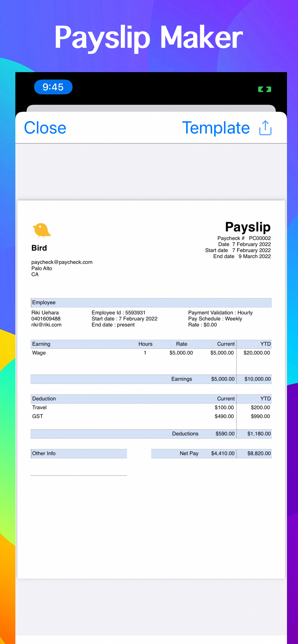Tap the Earnings total YTD $10,000.00

click(x=257, y=379)
